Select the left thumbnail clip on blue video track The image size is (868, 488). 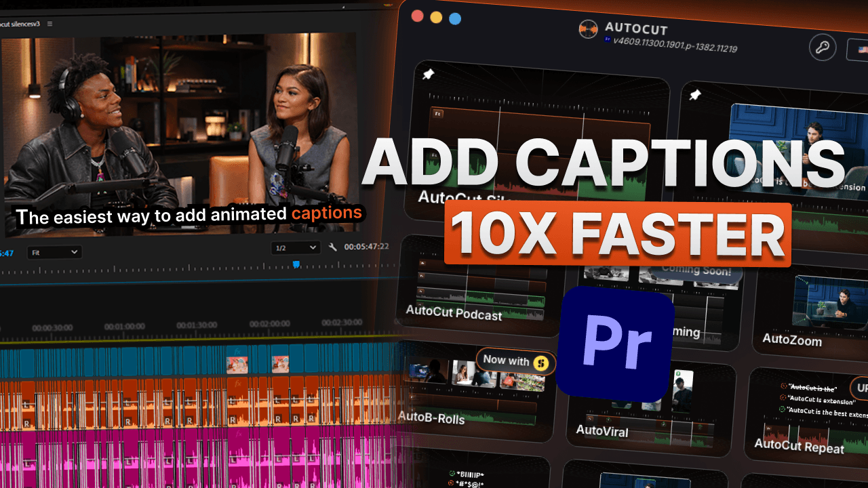[x=237, y=365]
